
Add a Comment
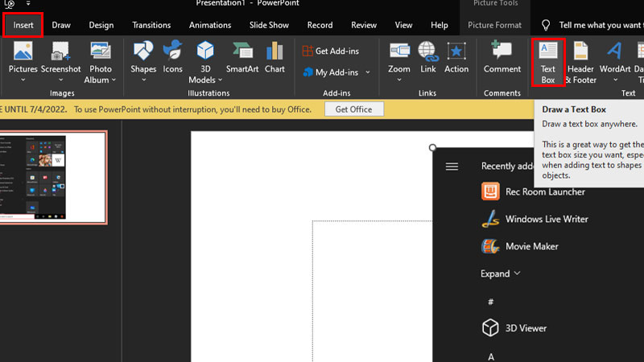click(x=502, y=57)
